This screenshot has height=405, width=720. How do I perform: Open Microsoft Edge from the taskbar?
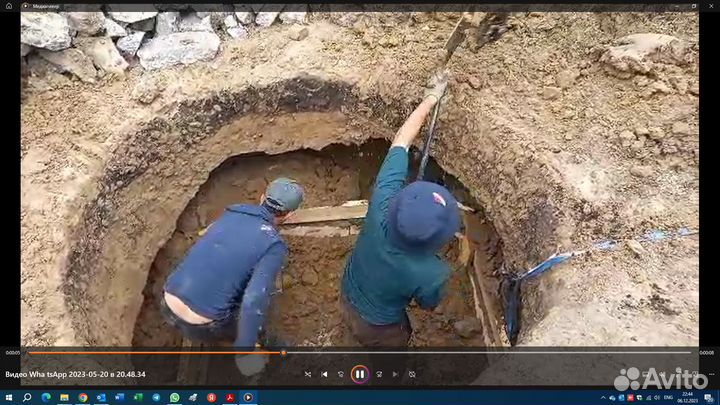(46, 397)
